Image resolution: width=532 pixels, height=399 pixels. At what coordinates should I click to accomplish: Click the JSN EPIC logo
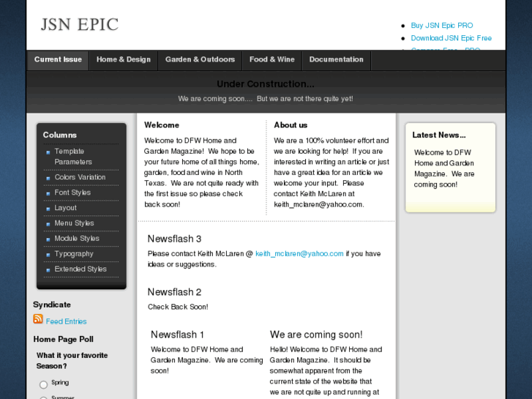80,24
